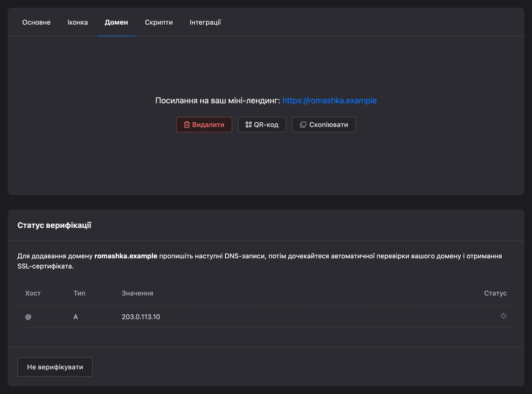
Task: Click the Видалити delete button
Action: click(x=204, y=125)
